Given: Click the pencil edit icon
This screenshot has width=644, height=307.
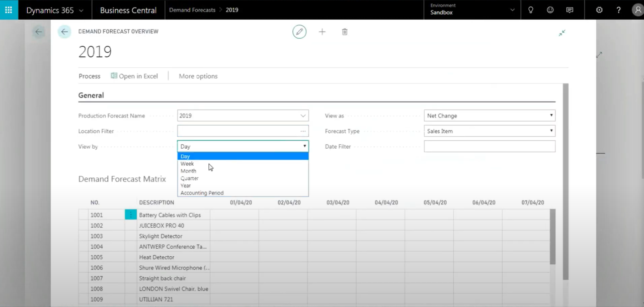Looking at the screenshot, I should click(x=299, y=32).
